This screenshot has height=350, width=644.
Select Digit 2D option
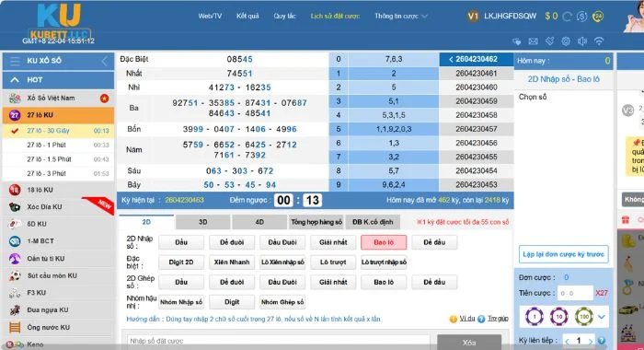(181, 262)
